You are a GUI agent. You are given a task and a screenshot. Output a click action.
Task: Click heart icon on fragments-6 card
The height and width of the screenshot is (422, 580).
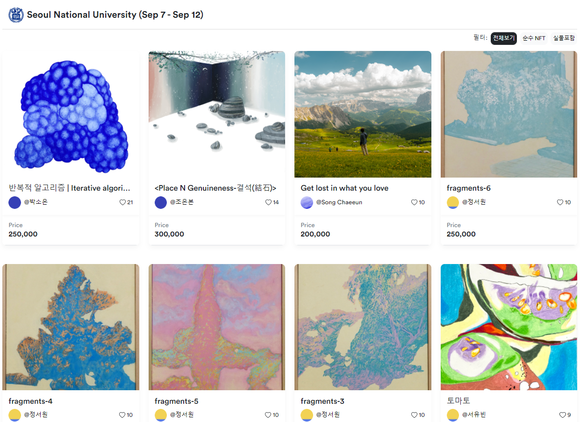click(x=560, y=202)
